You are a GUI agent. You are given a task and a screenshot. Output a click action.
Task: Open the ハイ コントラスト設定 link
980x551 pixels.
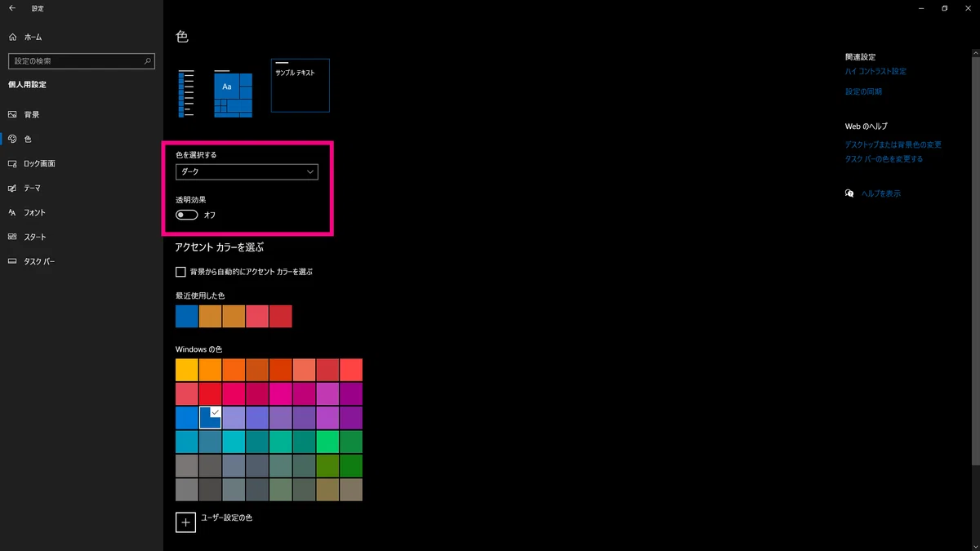[x=875, y=72]
